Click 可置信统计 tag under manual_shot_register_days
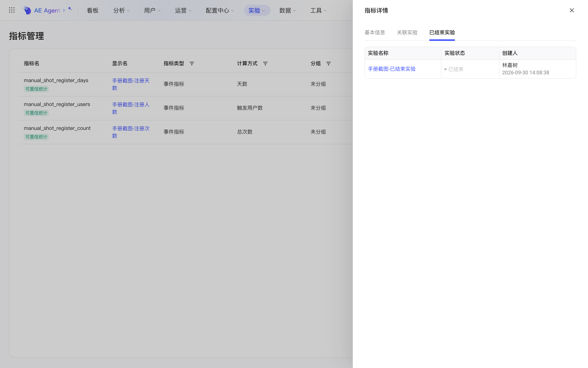 tap(36, 89)
